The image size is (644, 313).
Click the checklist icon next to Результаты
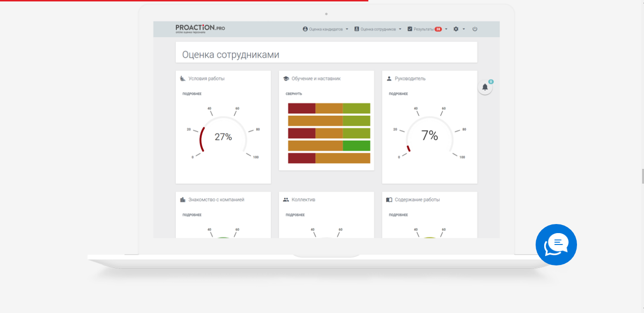pos(410,29)
